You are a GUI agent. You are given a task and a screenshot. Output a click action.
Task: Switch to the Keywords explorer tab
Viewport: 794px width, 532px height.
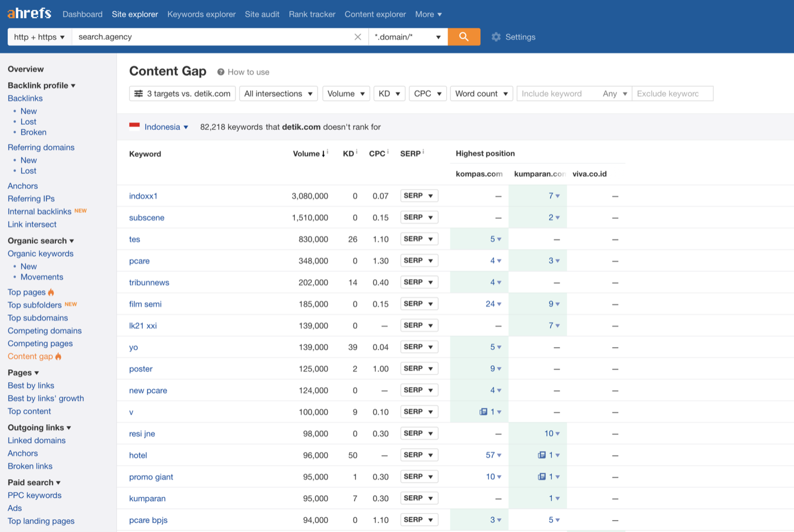tap(201, 14)
